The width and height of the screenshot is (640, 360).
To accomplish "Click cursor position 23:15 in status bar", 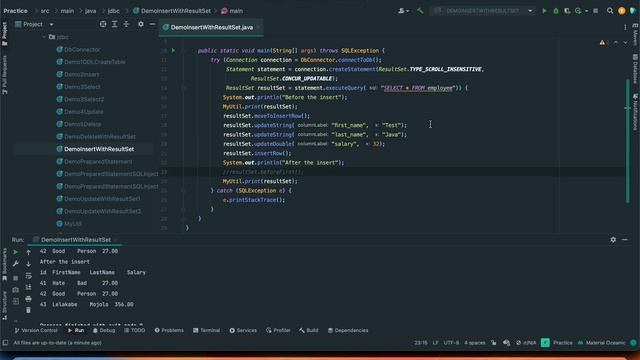I will (421, 343).
